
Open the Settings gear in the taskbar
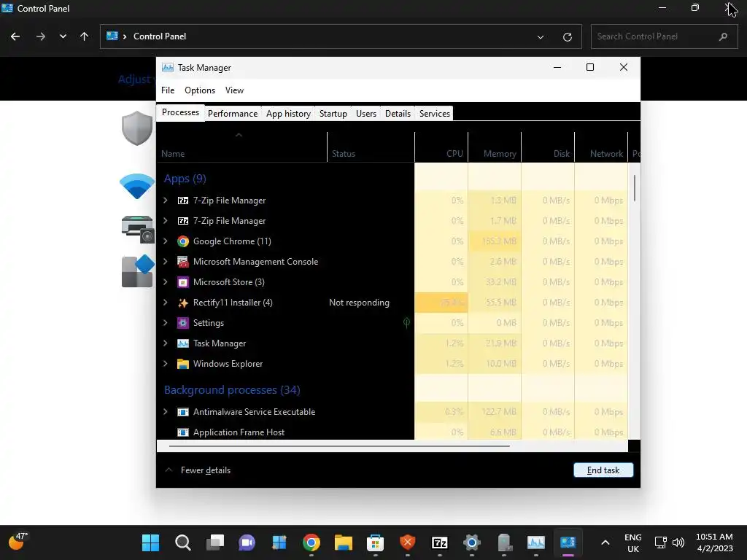[472, 542]
